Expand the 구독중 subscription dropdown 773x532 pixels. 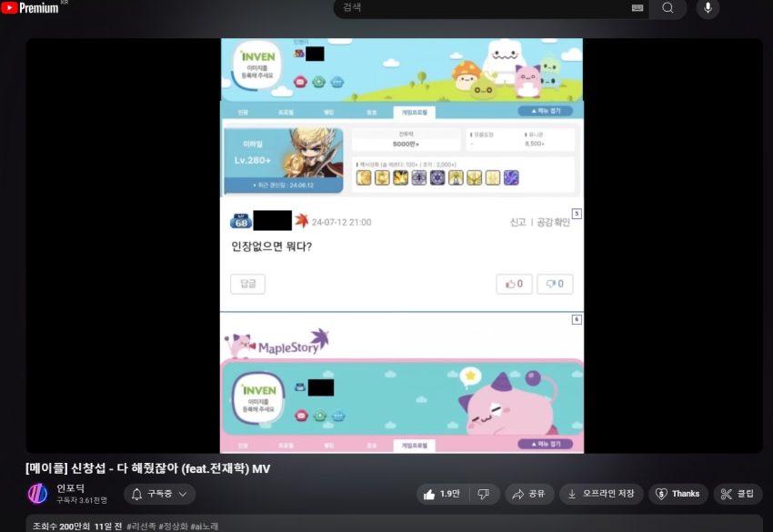coord(160,494)
